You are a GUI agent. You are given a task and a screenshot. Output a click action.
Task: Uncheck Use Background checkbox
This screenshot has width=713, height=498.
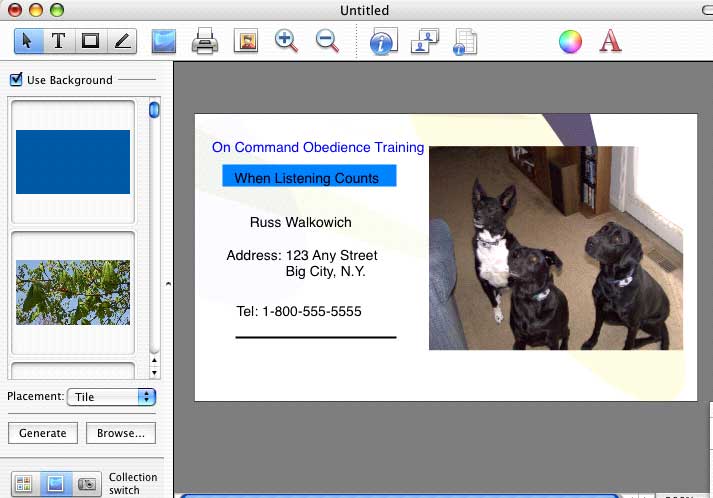[x=16, y=79]
